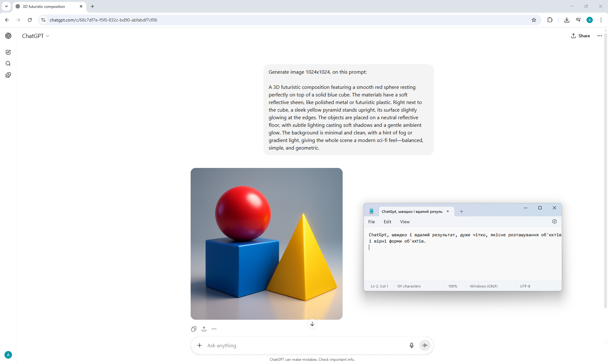608x364 pixels.
Task: Open new chat pencil icon in sidebar
Action: coord(8,52)
